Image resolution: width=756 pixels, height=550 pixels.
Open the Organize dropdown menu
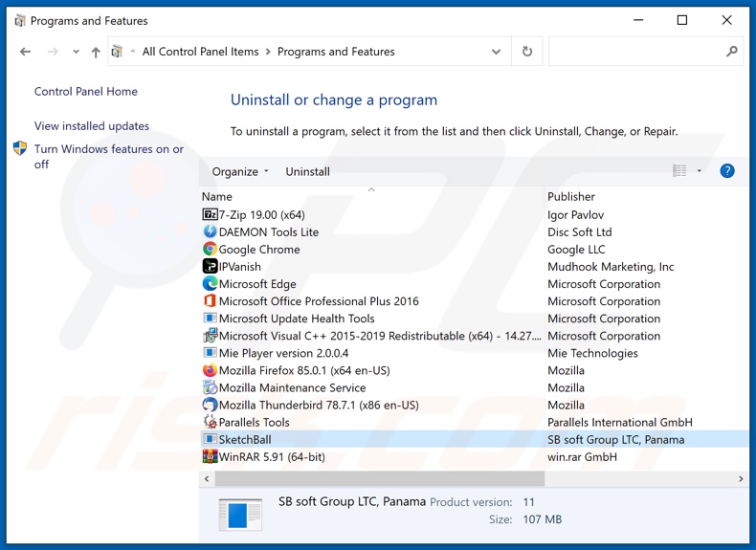pyautogui.click(x=239, y=171)
